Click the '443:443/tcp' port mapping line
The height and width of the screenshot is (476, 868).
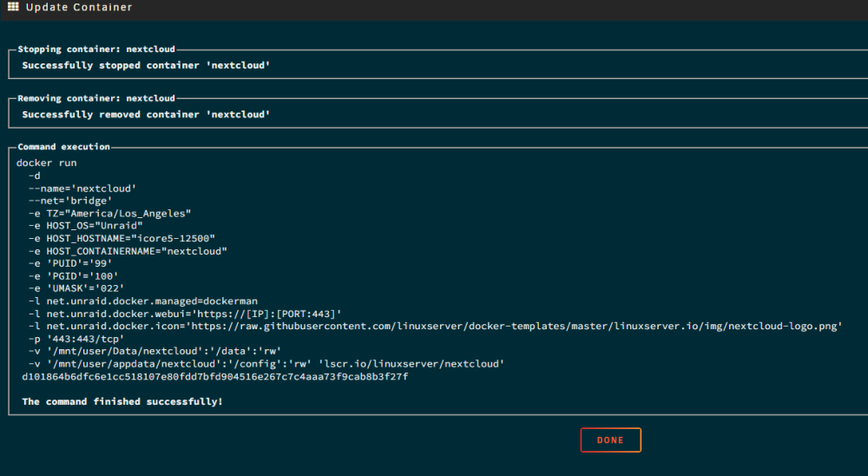[x=76, y=339]
